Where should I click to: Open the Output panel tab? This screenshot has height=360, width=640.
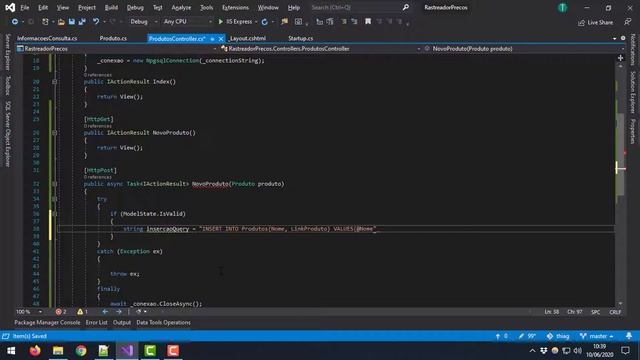point(122,322)
